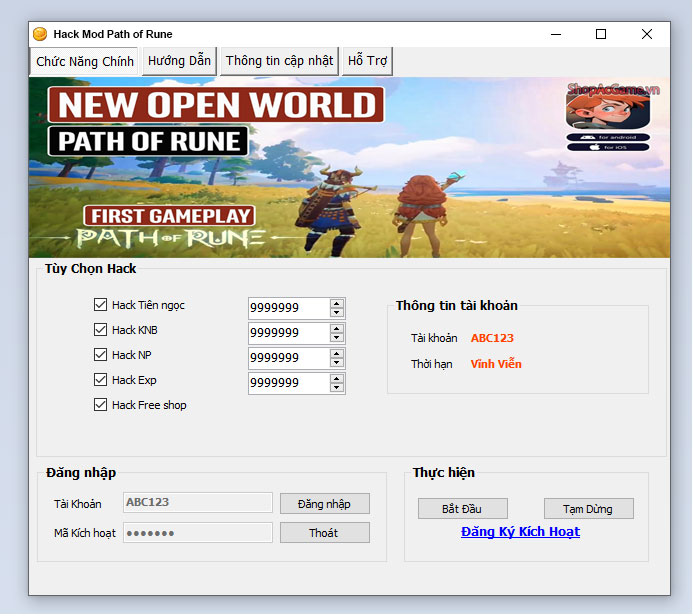The image size is (693, 616).
Task: Minimize the Hack Mod Path of Rune window
Action: (x=556, y=34)
